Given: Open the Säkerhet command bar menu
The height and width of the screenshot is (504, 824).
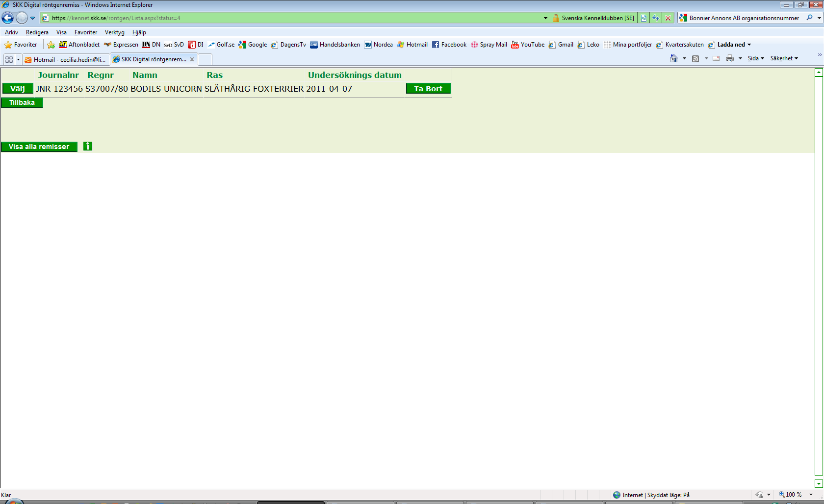Looking at the screenshot, I should [784, 58].
